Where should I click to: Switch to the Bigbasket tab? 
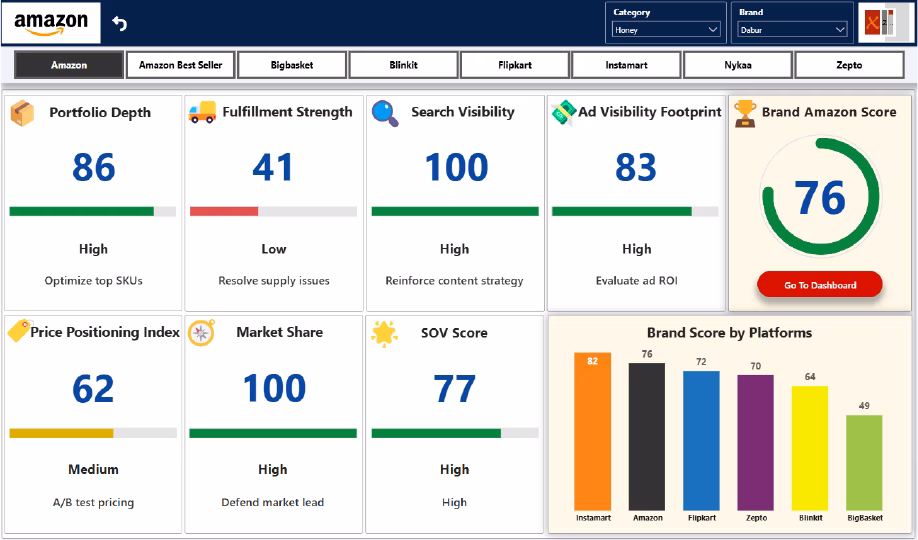292,65
